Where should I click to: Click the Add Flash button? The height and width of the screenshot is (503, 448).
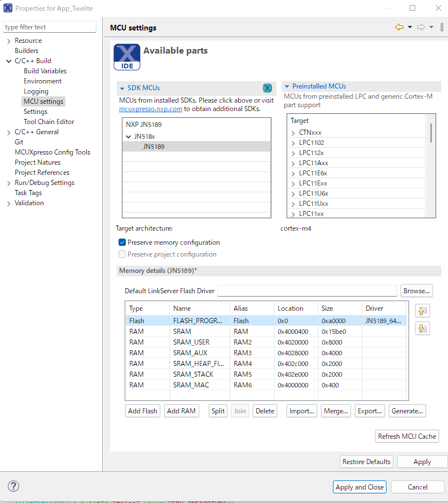(143, 411)
